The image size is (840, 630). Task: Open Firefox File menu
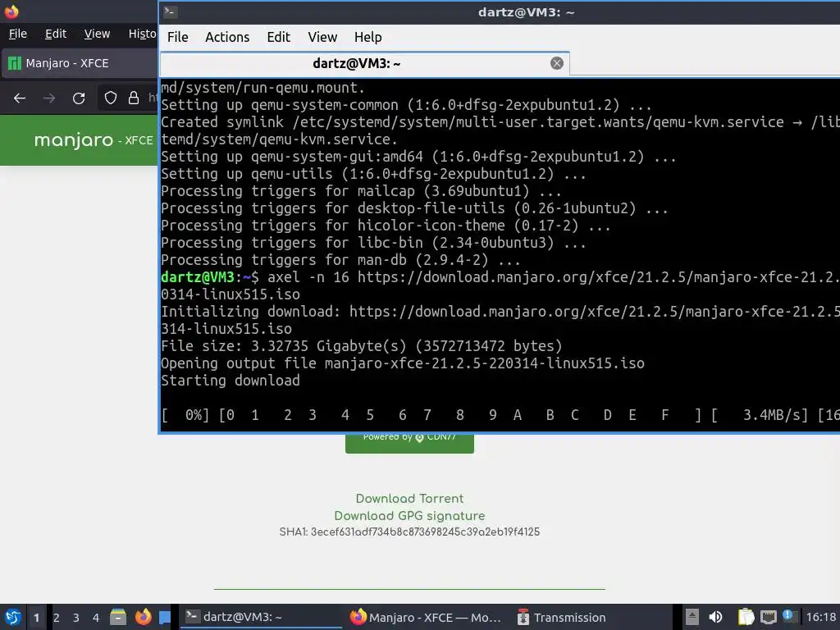coord(18,34)
